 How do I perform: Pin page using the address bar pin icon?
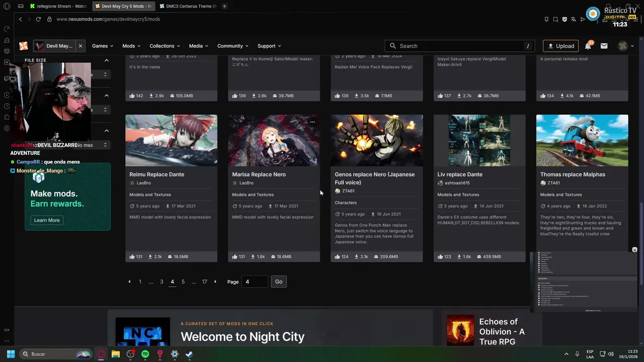point(546,19)
